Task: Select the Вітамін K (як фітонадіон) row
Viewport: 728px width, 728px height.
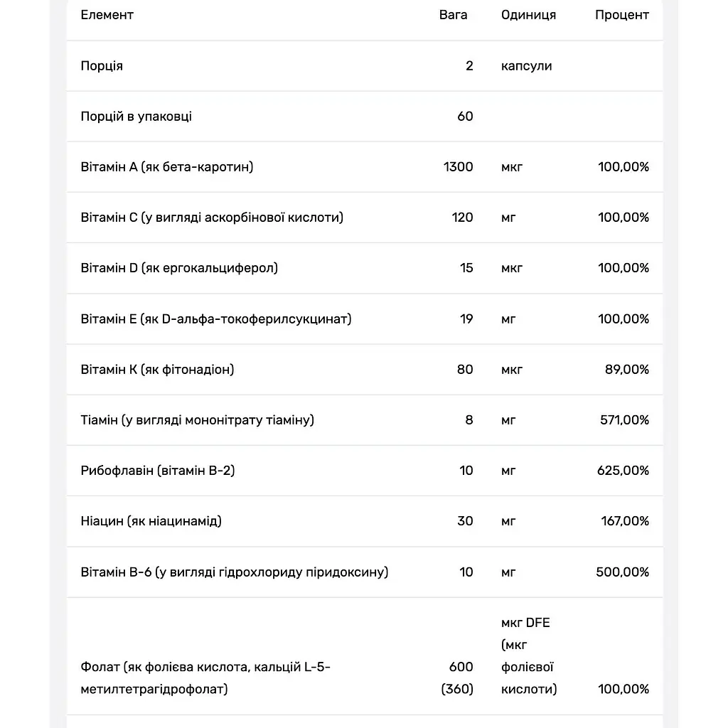Action: 365,370
